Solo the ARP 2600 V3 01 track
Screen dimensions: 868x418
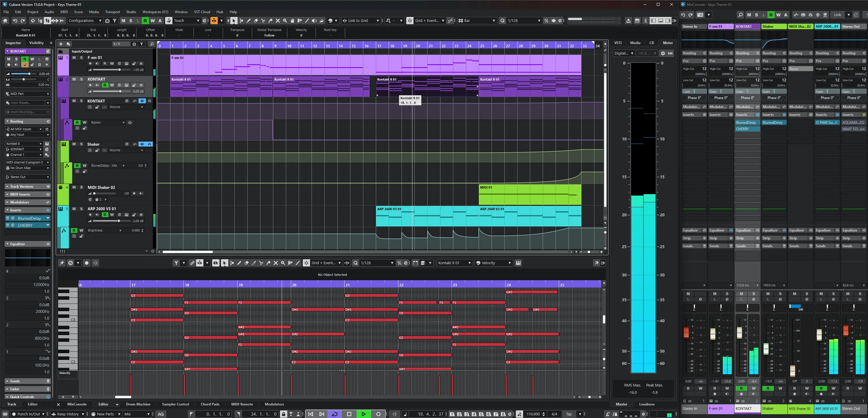(x=81, y=209)
